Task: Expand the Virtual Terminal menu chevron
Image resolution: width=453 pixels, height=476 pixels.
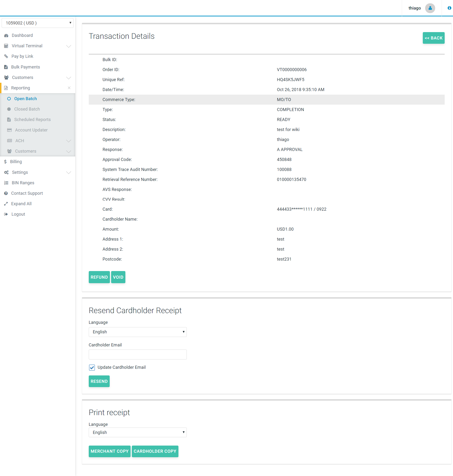Action: 69,46
